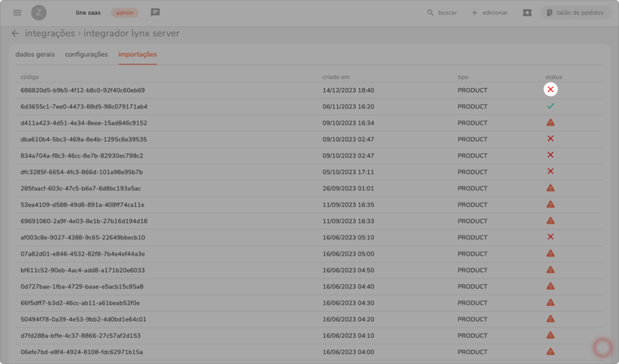Click the buscar search field
619x364 pixels.
pos(442,13)
